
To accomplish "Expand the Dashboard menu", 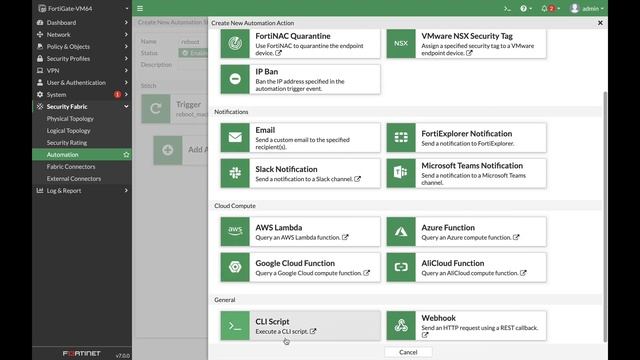I will point(82,22).
